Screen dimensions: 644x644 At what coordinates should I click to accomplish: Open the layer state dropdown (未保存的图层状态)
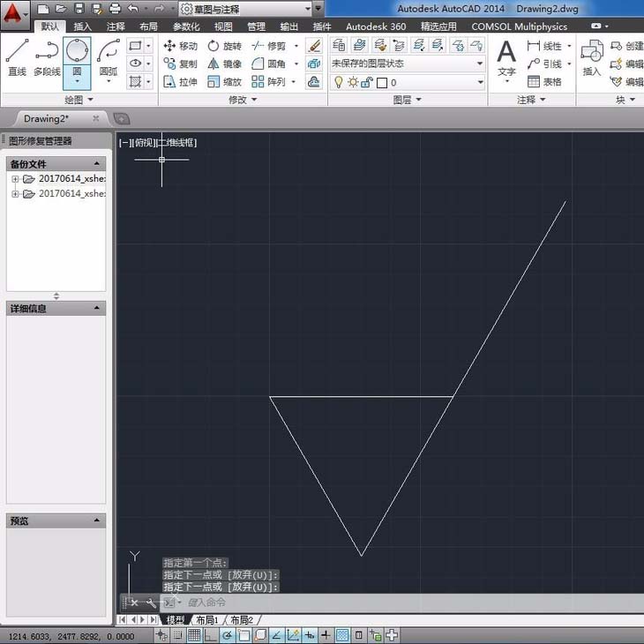pos(407,64)
